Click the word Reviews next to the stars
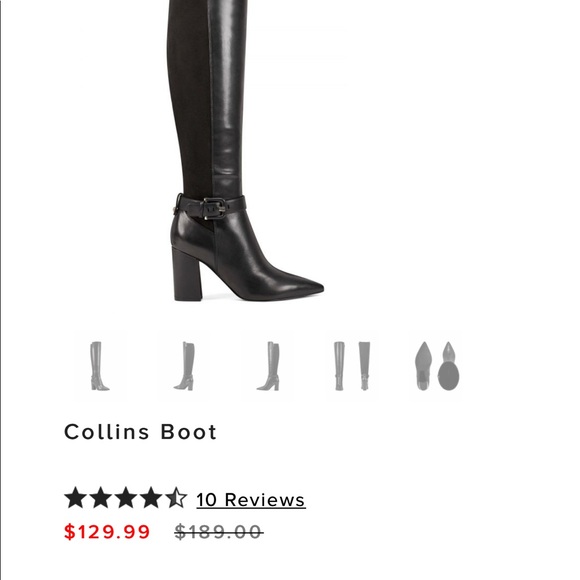580x580 pixels. (x=265, y=499)
